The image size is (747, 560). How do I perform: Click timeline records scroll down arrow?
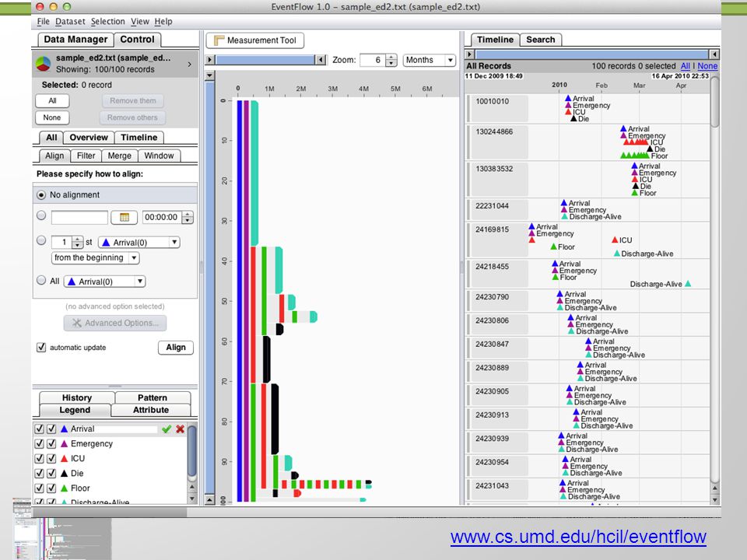point(714,500)
